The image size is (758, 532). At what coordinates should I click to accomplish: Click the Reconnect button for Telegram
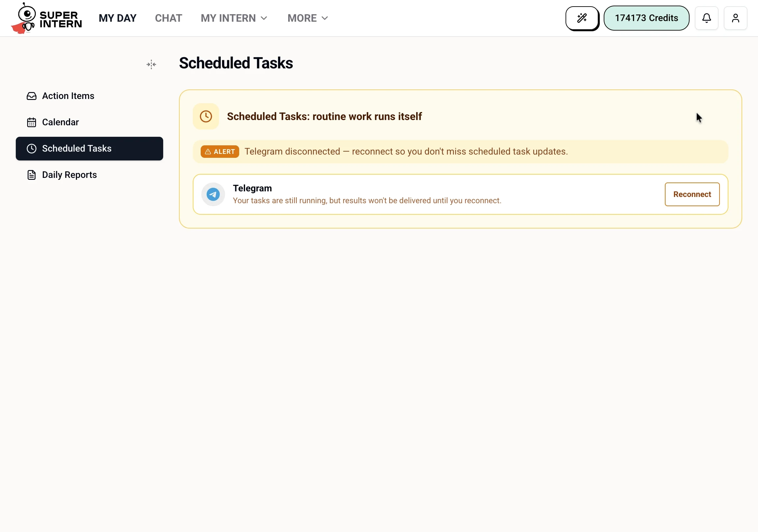(692, 194)
